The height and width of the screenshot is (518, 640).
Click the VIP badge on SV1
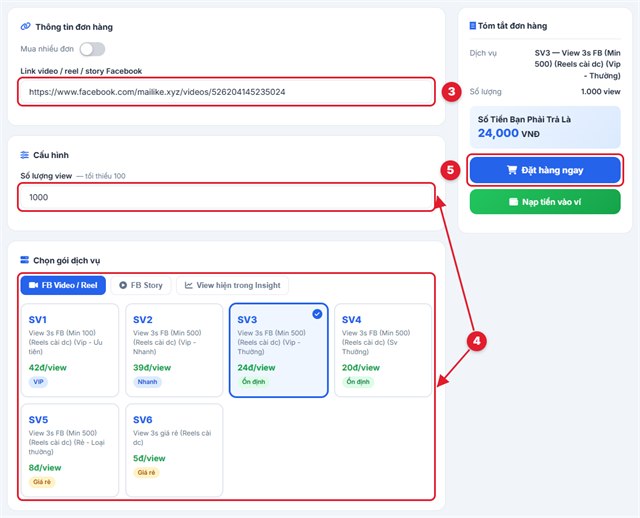pos(38,382)
